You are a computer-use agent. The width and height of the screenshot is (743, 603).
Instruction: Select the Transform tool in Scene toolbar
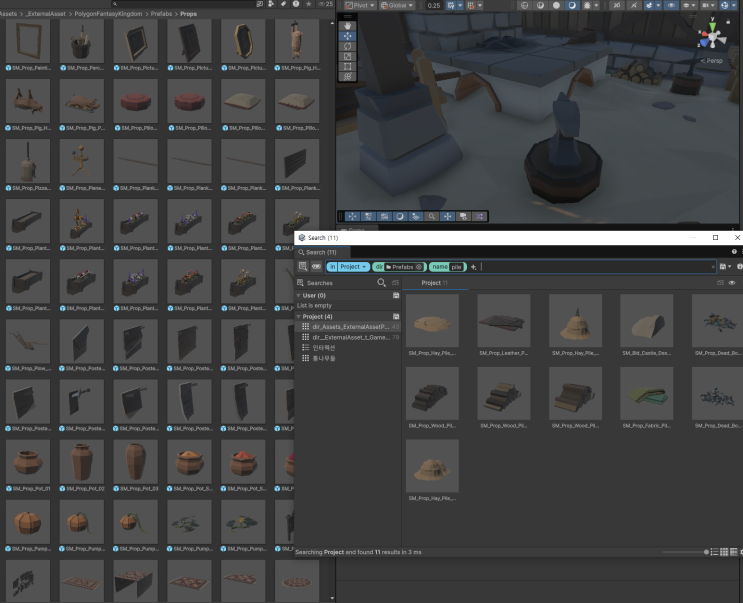(347, 77)
